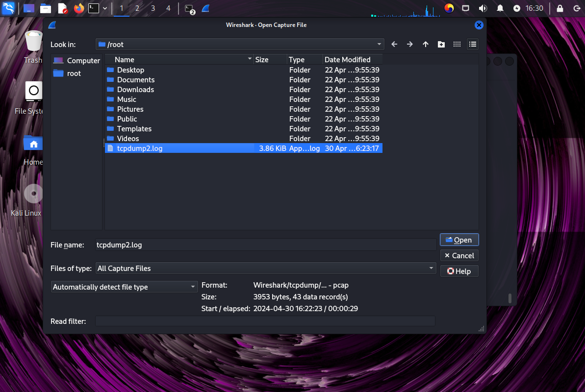
Task: Sort by Type column header
Action: click(x=305, y=60)
